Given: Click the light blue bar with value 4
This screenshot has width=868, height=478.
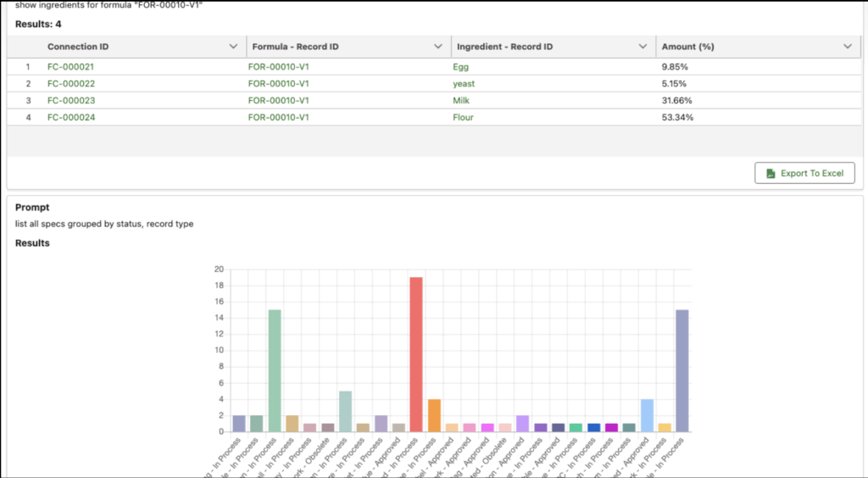Looking at the screenshot, I should [647, 415].
